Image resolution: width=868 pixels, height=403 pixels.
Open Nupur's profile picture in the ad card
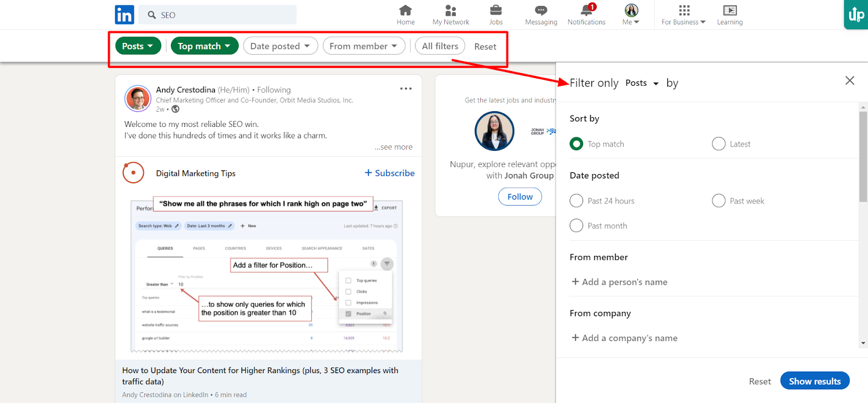click(x=494, y=131)
